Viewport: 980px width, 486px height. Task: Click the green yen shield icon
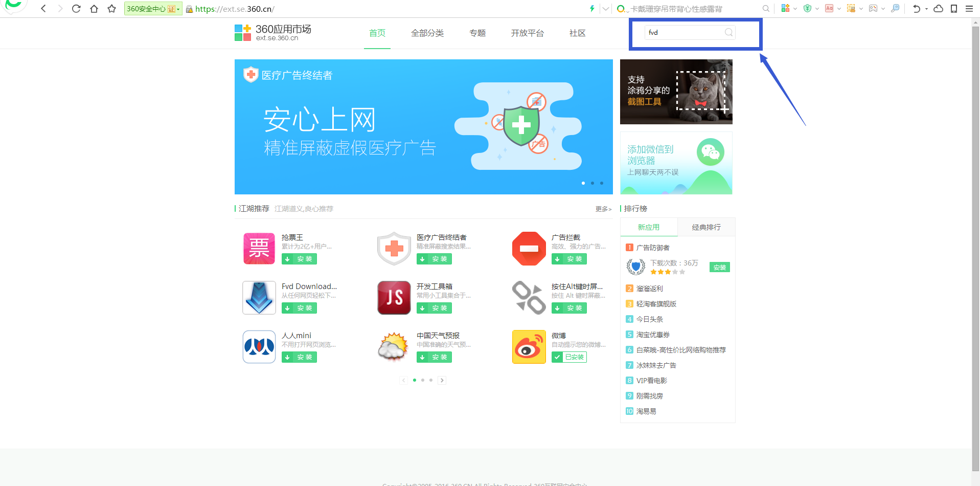[x=807, y=9]
